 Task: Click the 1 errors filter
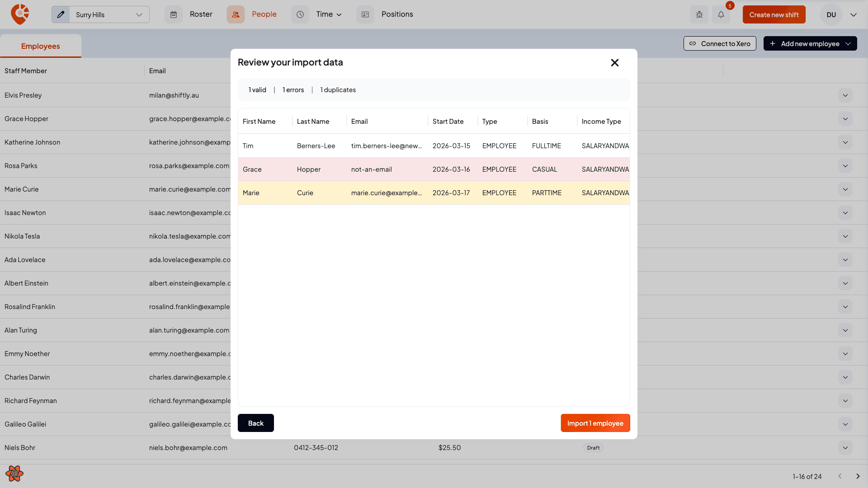[x=293, y=90]
